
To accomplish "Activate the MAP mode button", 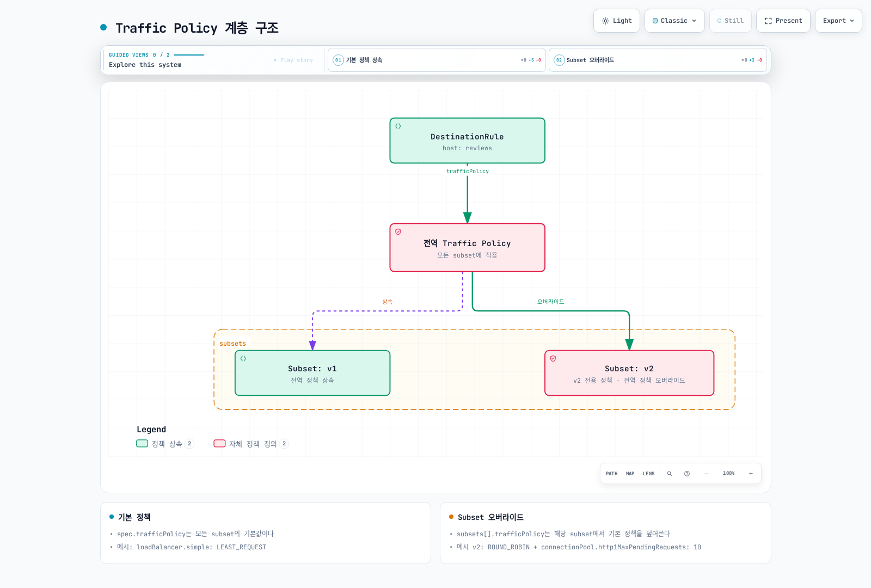I will point(630,474).
